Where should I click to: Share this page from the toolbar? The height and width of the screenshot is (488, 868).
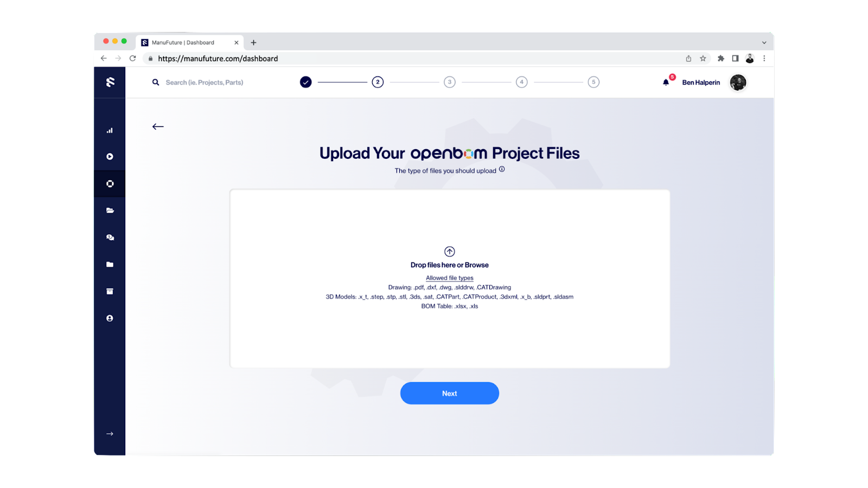click(688, 59)
